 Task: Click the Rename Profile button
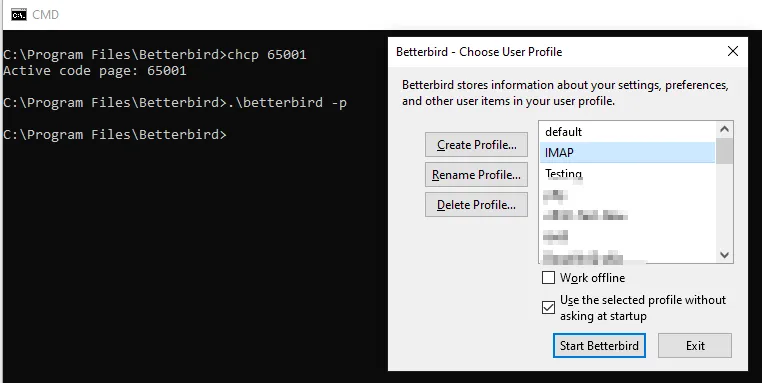[x=476, y=174]
